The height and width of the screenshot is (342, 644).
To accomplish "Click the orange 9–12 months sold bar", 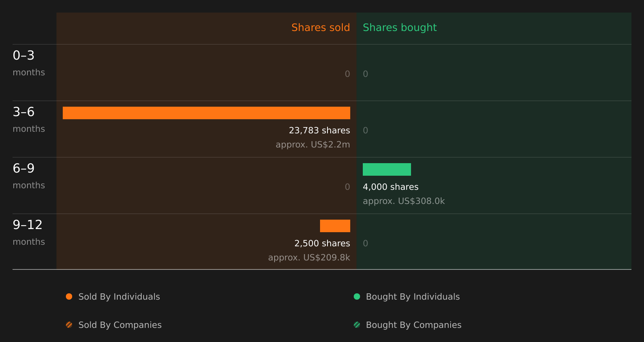I will 335,226.
